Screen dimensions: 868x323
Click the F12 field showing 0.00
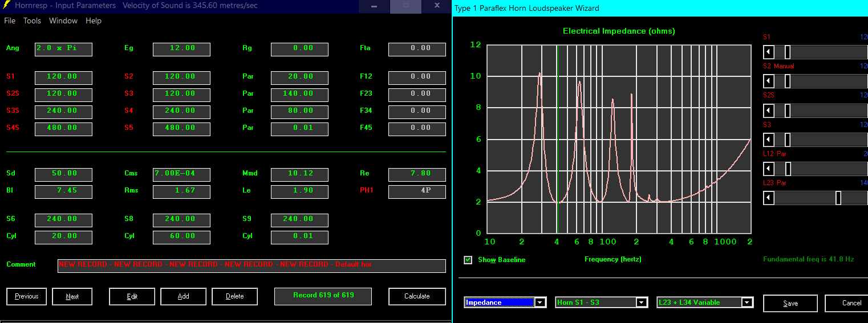pos(417,77)
